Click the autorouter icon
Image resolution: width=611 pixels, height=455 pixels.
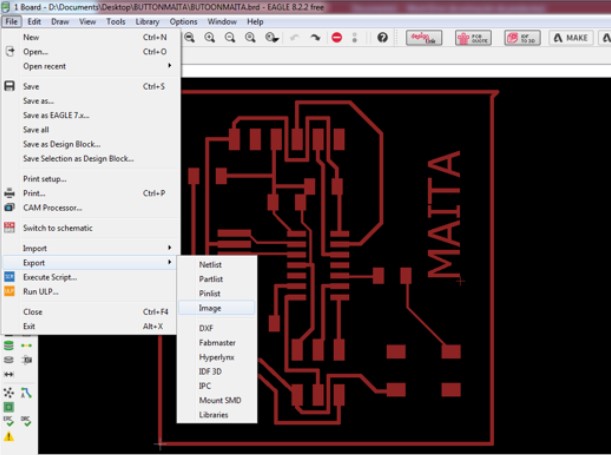(x=26, y=393)
